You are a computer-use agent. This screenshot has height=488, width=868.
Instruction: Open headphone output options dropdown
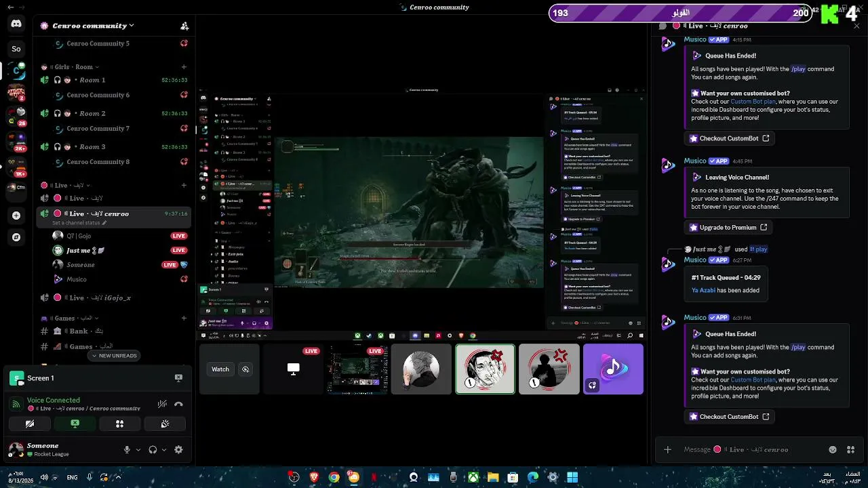(163, 449)
